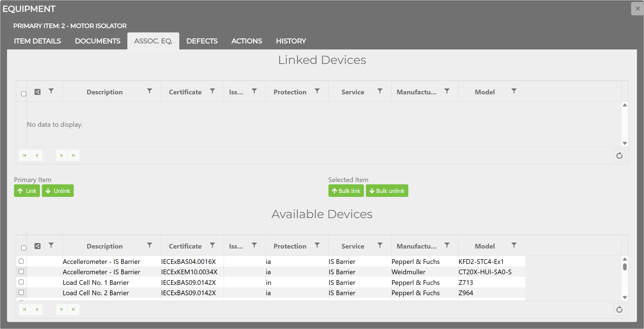
Task: Filter Linked Devices by Model
Action: (x=514, y=91)
